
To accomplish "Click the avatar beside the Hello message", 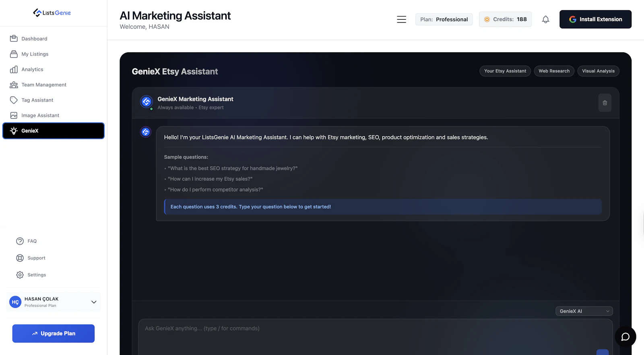I will 146,132.
